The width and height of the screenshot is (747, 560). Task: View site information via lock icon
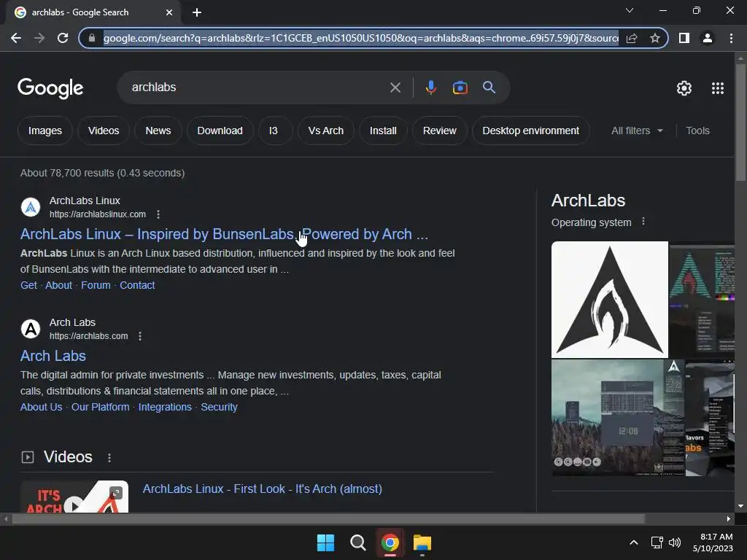92,38
